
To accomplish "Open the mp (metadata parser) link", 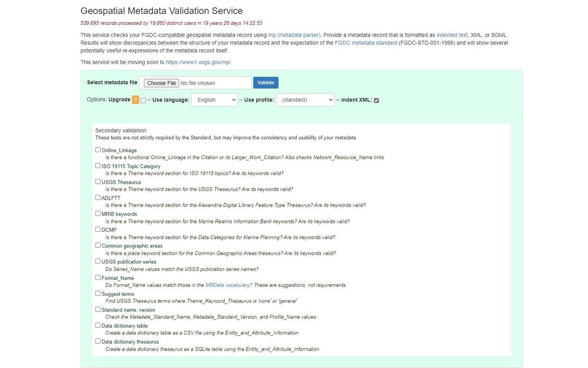I will [x=294, y=35].
